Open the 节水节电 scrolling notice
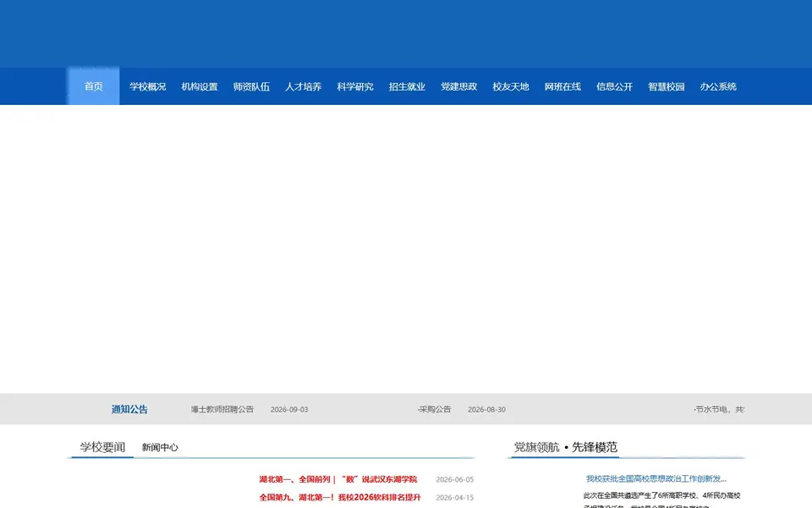 coord(719,409)
